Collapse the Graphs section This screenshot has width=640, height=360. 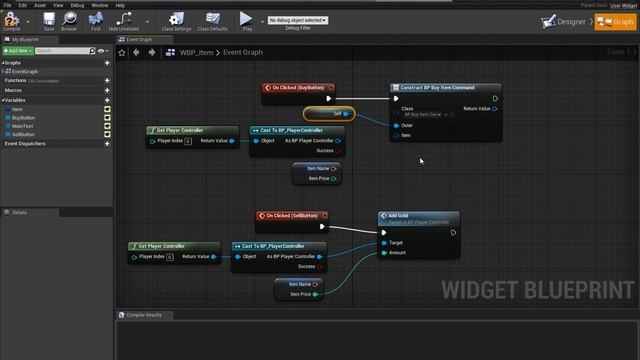pos(3,63)
